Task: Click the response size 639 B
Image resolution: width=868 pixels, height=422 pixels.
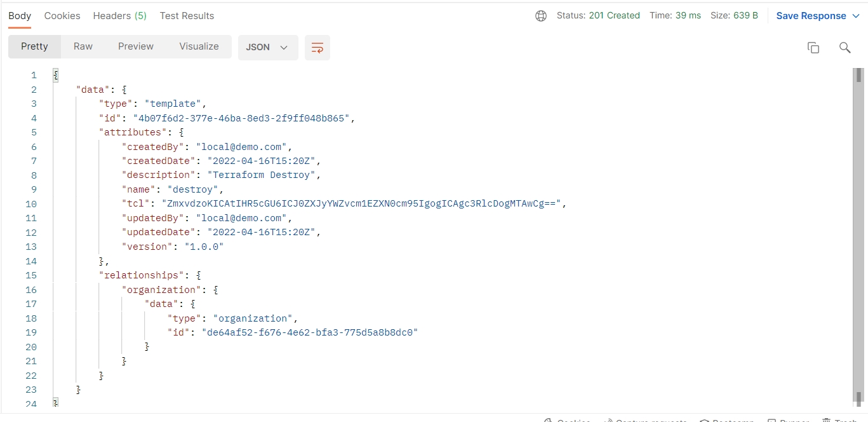Action: coord(745,16)
